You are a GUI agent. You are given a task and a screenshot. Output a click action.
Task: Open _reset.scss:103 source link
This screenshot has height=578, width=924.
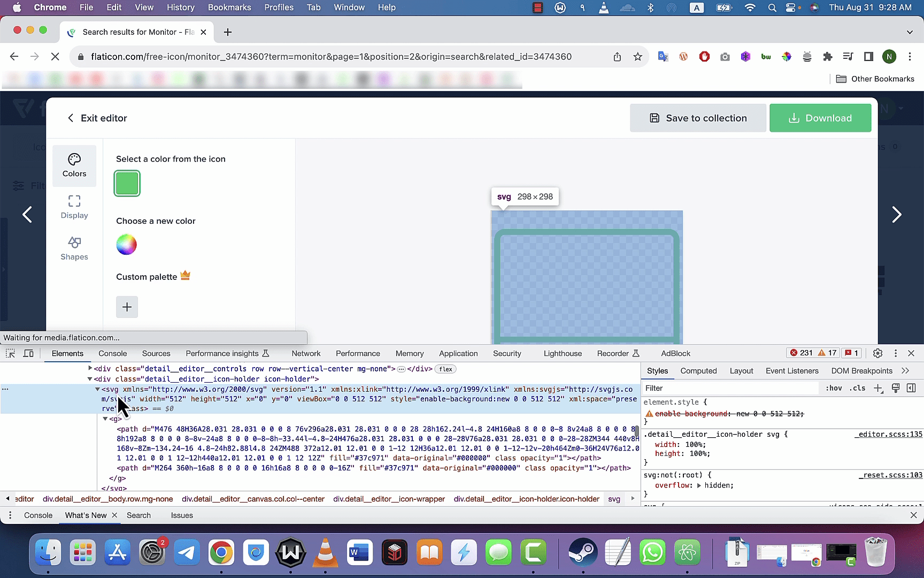[x=891, y=475]
